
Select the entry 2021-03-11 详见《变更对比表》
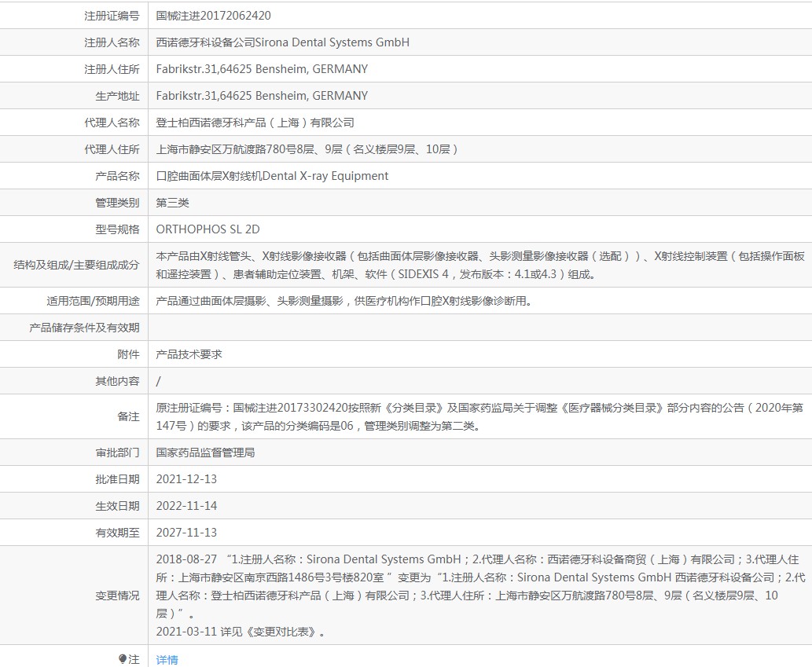(x=241, y=632)
